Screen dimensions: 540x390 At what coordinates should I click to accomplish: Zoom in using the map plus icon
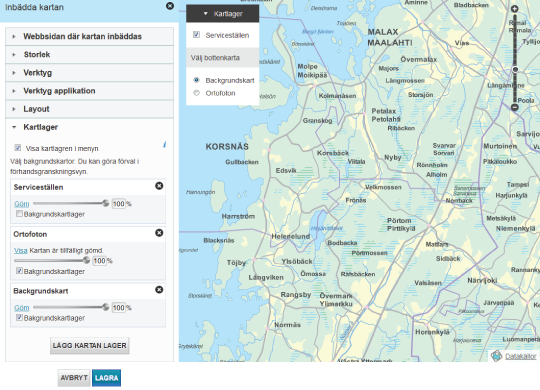515,9
